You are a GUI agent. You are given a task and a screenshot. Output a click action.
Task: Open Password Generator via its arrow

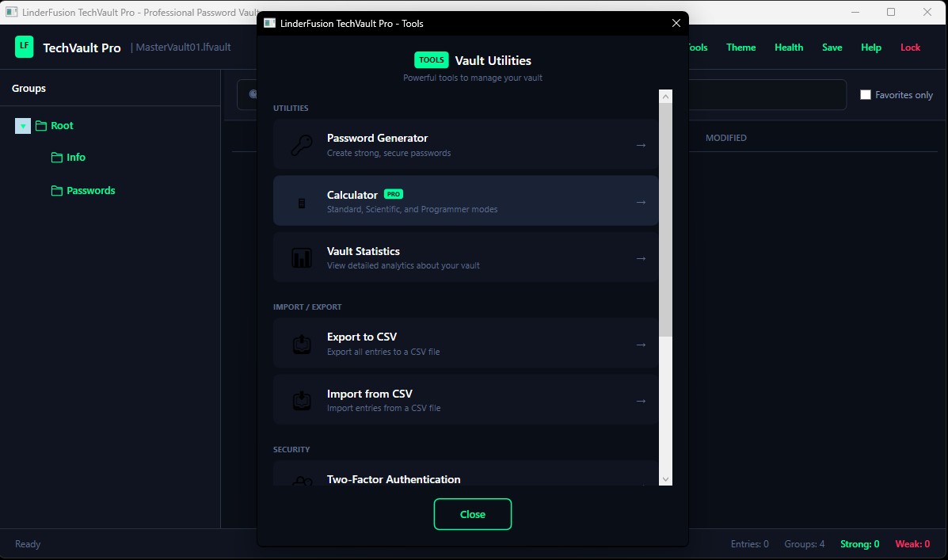(641, 145)
